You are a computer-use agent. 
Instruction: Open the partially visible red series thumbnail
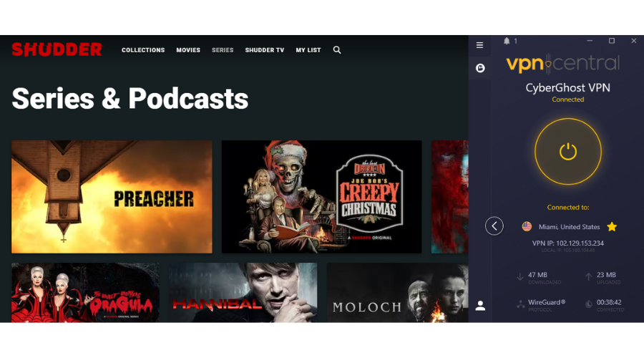450,197
